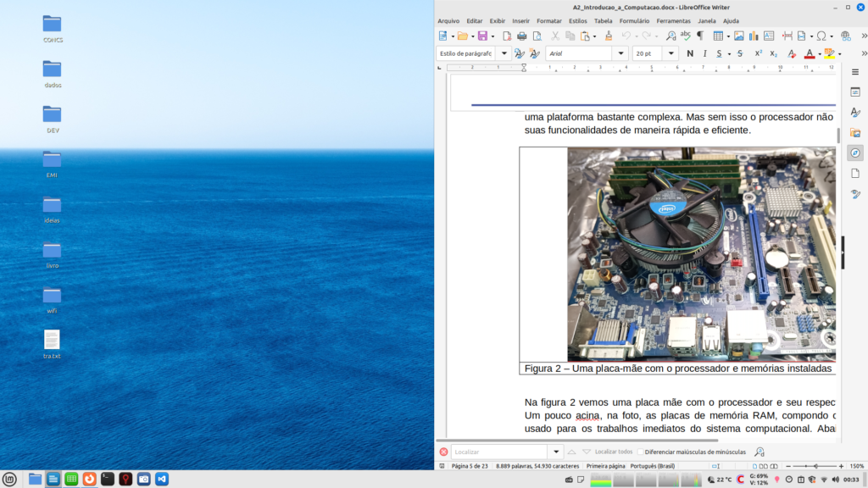Viewport: 868px width, 488px height.
Task: Open the Navigator panel in the sidebar
Action: 855,152
